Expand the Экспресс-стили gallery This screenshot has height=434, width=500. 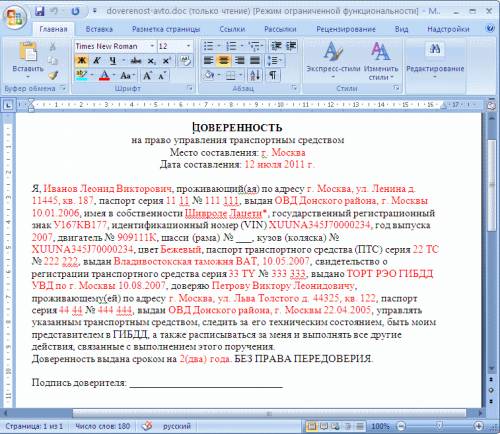[333, 60]
